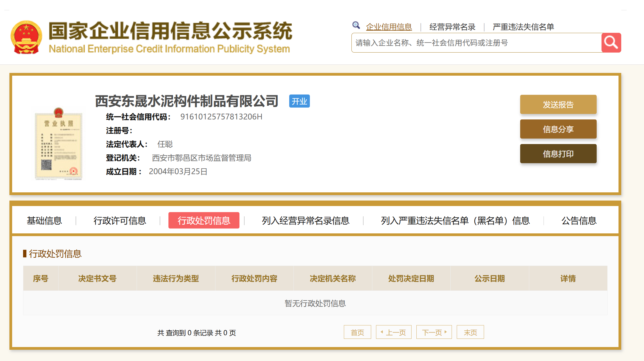Jump to the 末页 last page
644x361 pixels.
coord(470,332)
